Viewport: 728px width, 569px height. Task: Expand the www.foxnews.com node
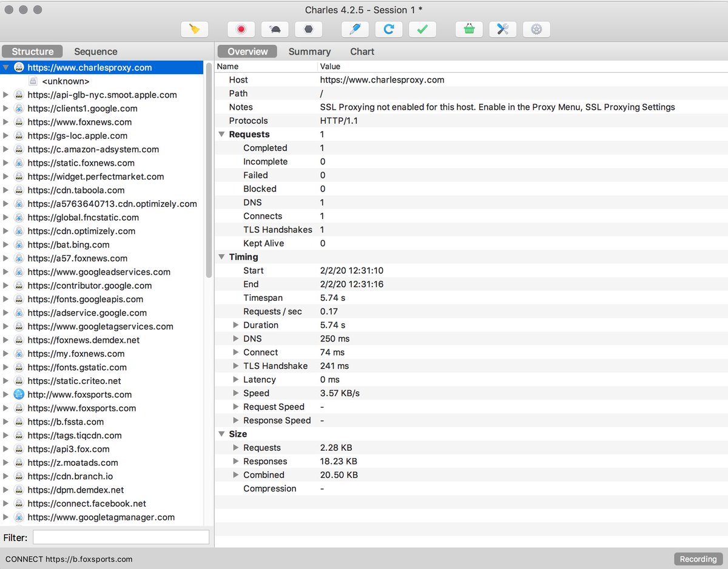click(x=6, y=122)
